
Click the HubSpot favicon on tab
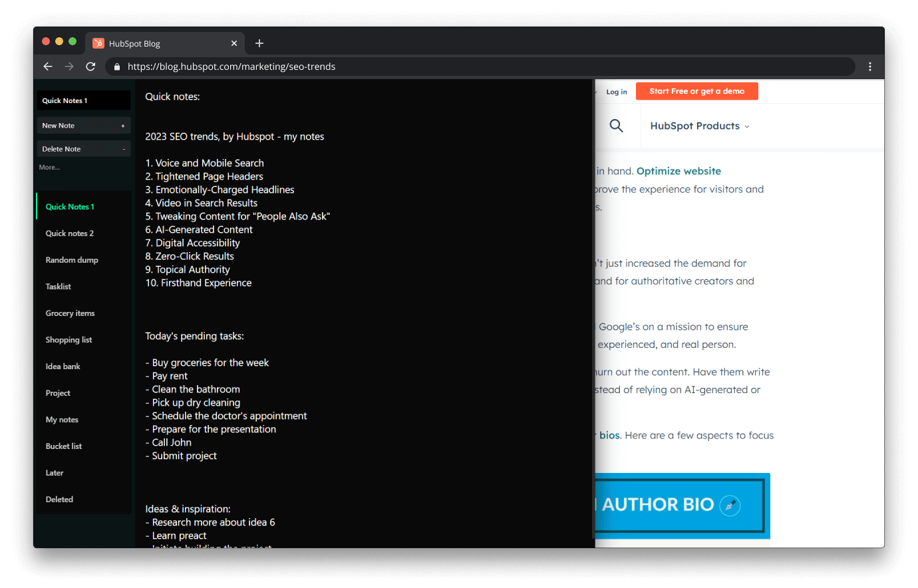coord(98,43)
